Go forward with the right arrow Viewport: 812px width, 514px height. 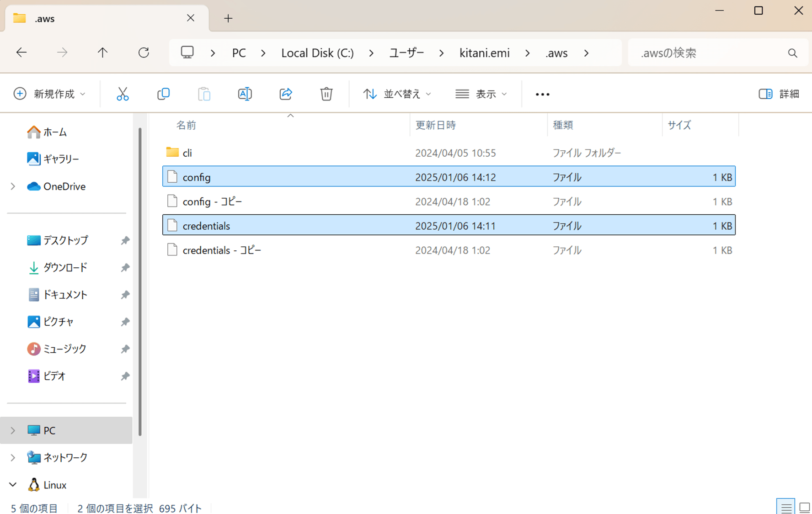point(62,53)
